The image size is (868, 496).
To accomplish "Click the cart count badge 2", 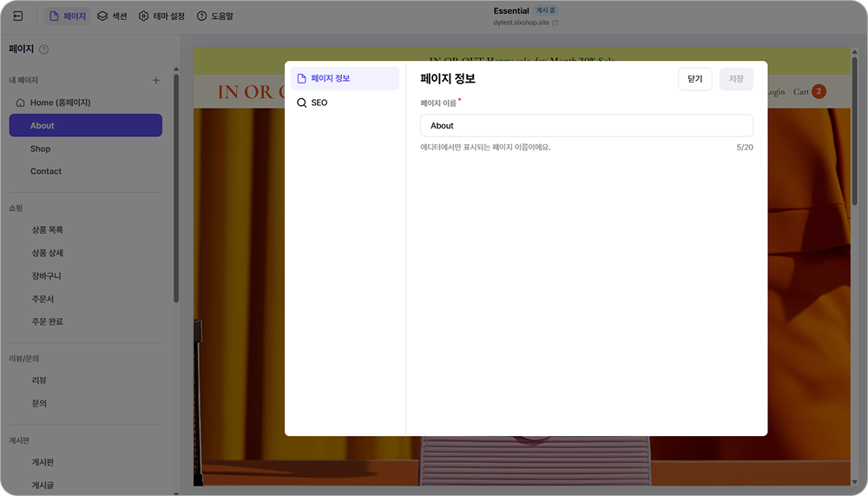I will (x=819, y=91).
